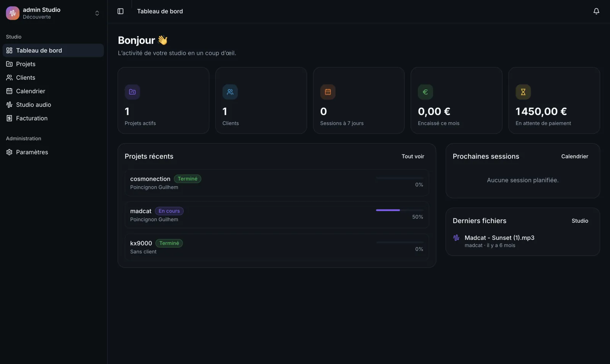Viewport: 610px width, 364px height.
Task: Click madcat progress bar at 50%
Action: [x=400, y=210]
